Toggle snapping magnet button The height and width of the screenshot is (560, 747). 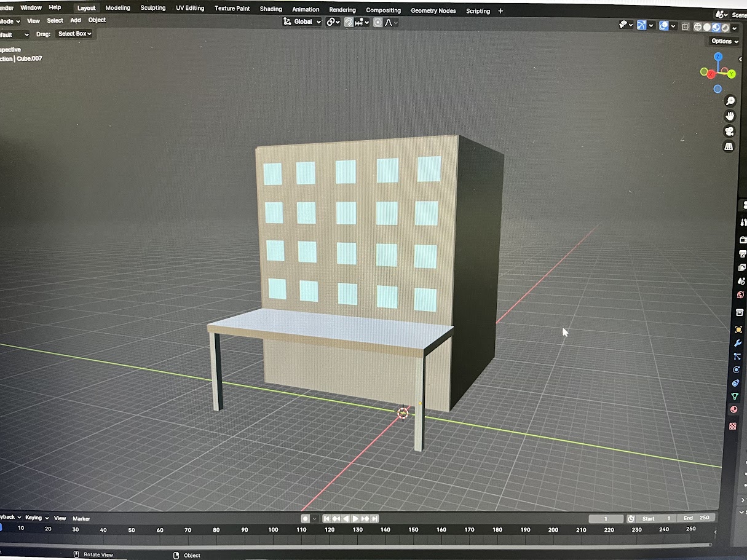(x=349, y=22)
